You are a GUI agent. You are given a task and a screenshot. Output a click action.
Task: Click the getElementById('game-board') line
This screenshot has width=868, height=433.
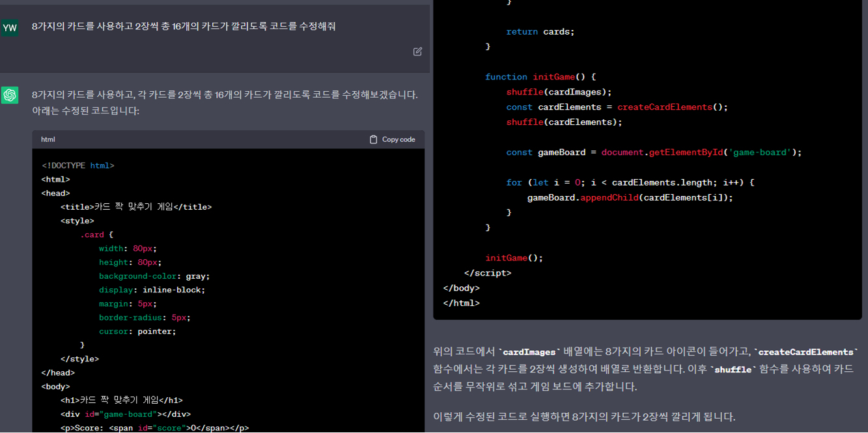654,152
